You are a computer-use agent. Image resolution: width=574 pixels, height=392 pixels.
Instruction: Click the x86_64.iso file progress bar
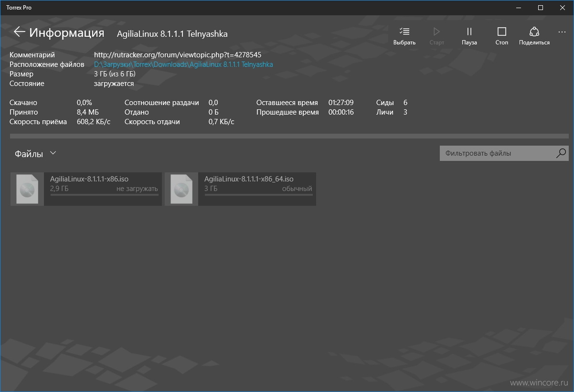pos(258,195)
